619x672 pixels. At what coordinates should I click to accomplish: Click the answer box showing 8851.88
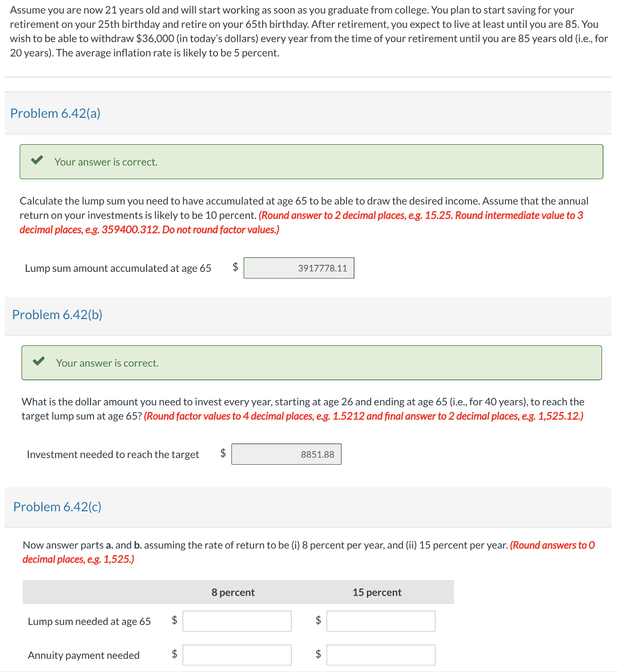[286, 454]
